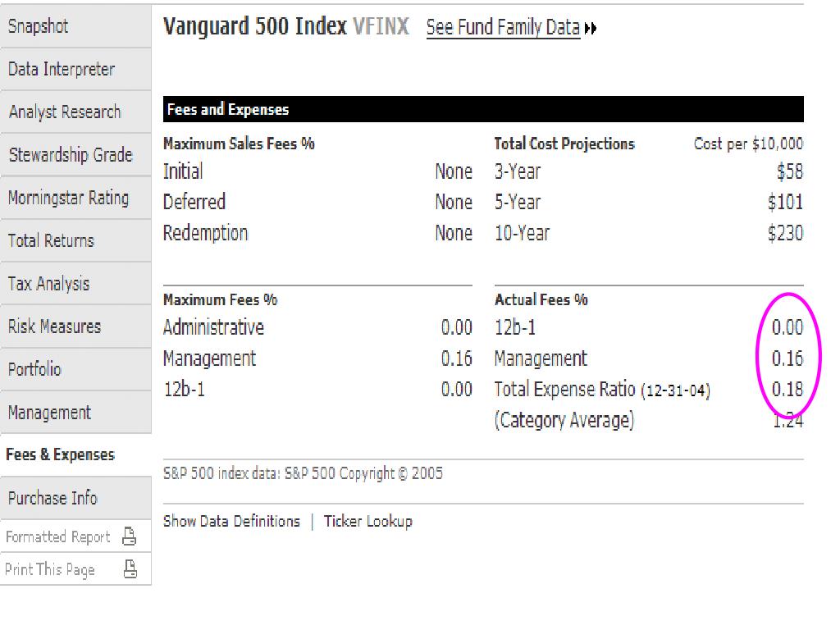The height and width of the screenshot is (630, 840).
Task: Open the Management sidebar tab
Action: pos(49,413)
